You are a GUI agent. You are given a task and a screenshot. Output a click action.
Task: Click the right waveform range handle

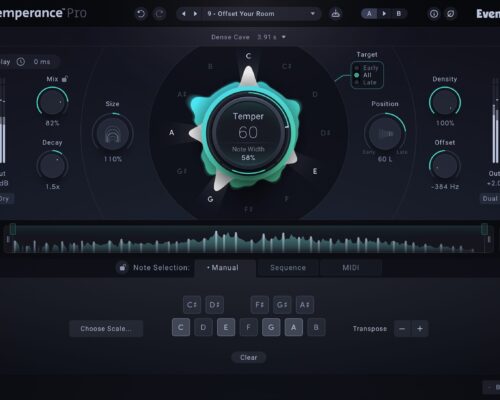(484, 229)
